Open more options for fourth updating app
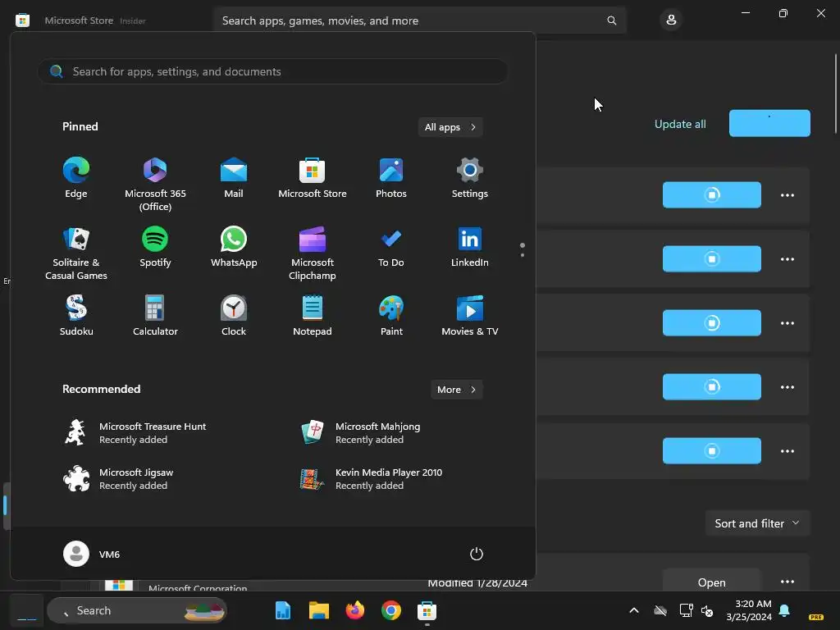840x630 pixels. 787,387
